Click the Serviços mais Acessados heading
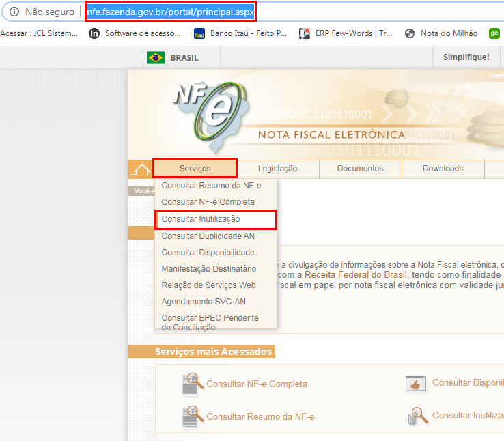Viewport: 504px width, 441px height. [214, 352]
